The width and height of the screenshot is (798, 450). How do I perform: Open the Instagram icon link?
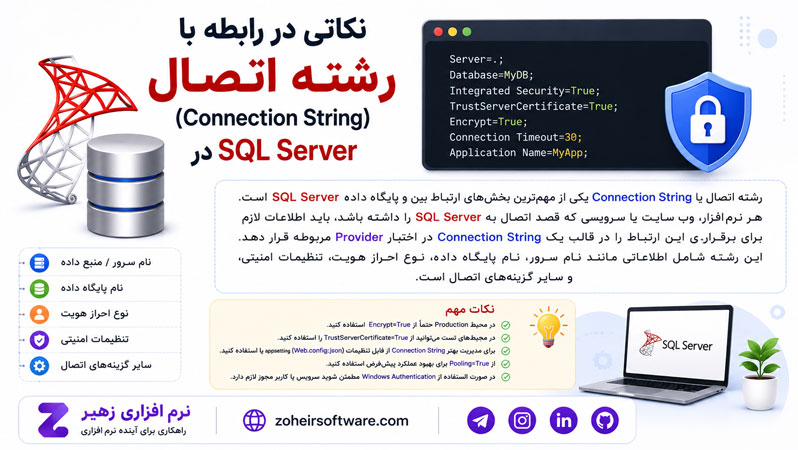click(522, 420)
